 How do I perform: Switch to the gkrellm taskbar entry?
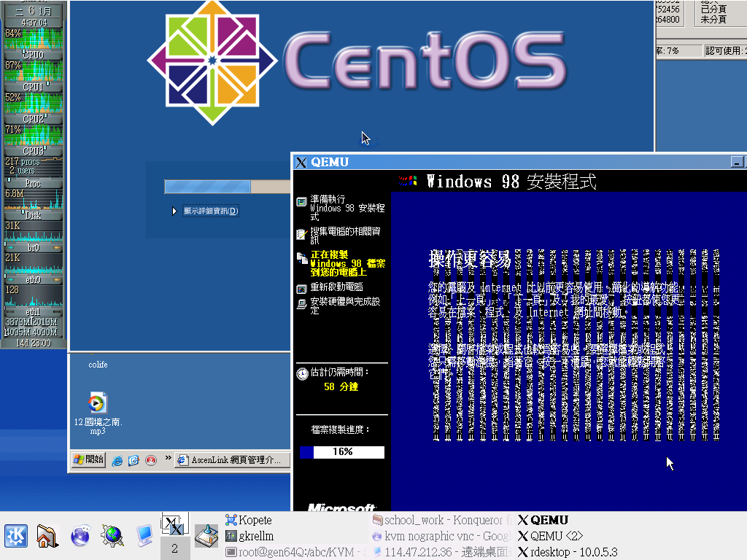[x=249, y=536]
